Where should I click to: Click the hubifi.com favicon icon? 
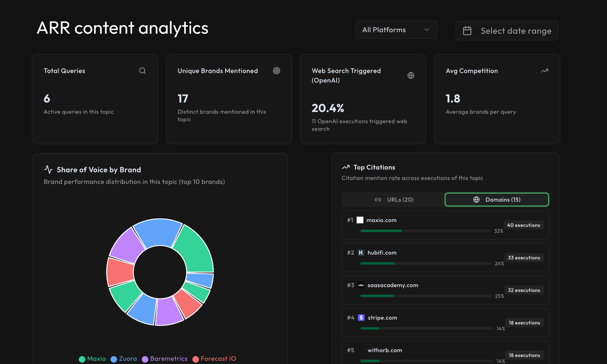pos(361,252)
